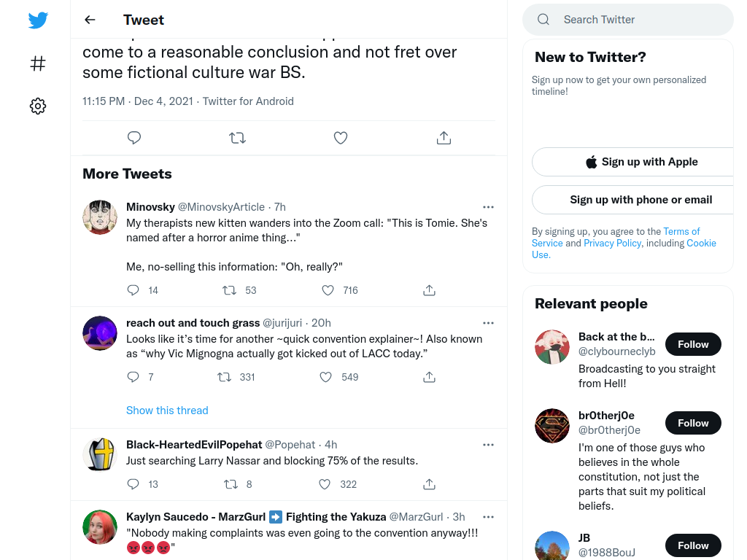Open more options on Minovsky's tweet

pyautogui.click(x=488, y=206)
